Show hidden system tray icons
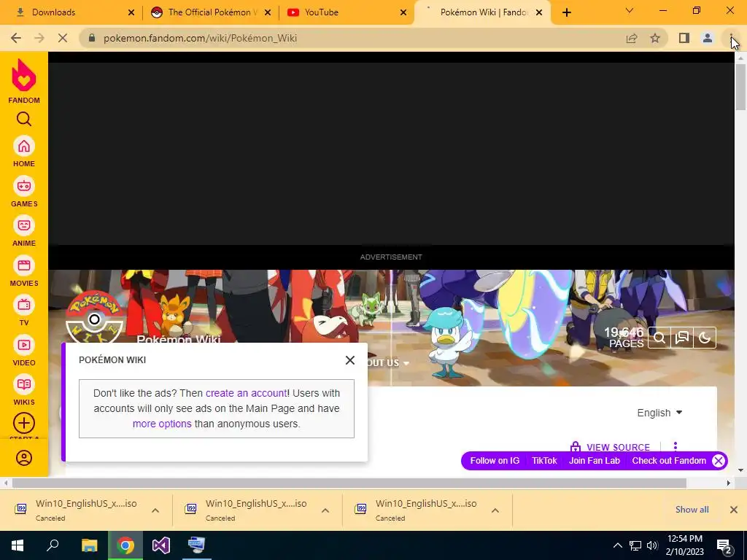Screen dimensions: 747x560 coord(617,545)
